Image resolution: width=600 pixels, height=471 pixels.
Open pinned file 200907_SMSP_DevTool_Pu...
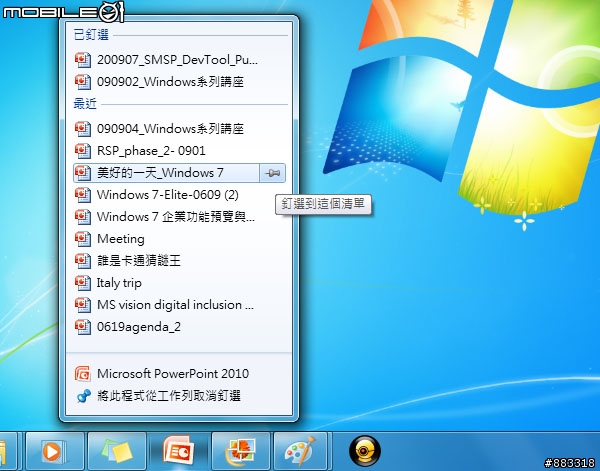179,60
